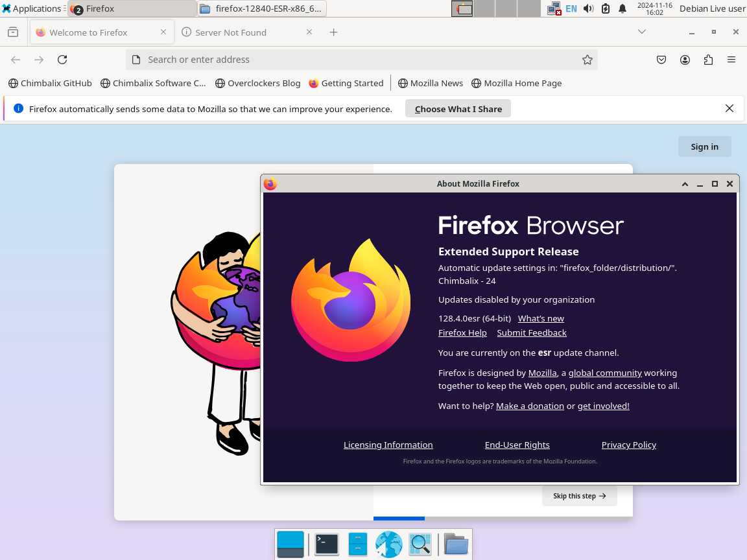Image resolution: width=747 pixels, height=560 pixels.
Task: Click the volume speaker tray icon
Action: (588, 8)
